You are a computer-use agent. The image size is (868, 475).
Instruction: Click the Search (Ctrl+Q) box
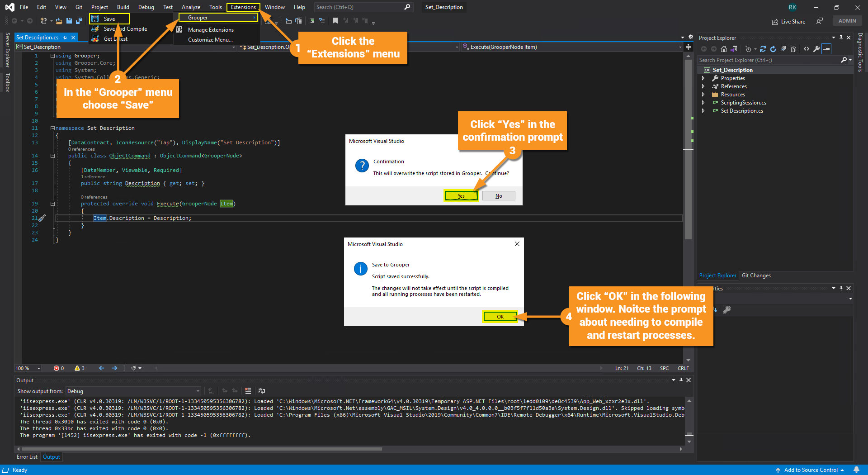point(363,7)
